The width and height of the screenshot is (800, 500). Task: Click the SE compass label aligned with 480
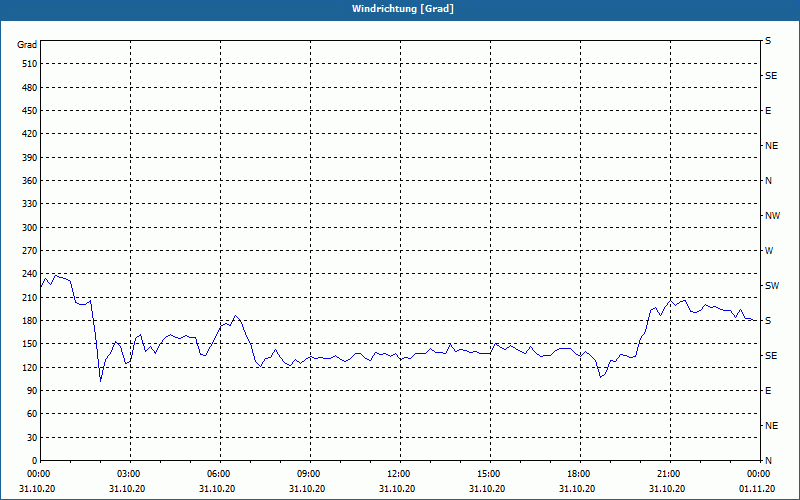tap(771, 76)
